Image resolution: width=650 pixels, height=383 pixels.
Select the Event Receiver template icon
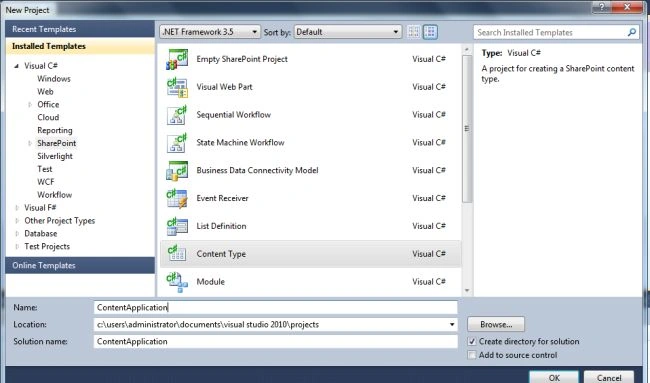pyautogui.click(x=177, y=198)
